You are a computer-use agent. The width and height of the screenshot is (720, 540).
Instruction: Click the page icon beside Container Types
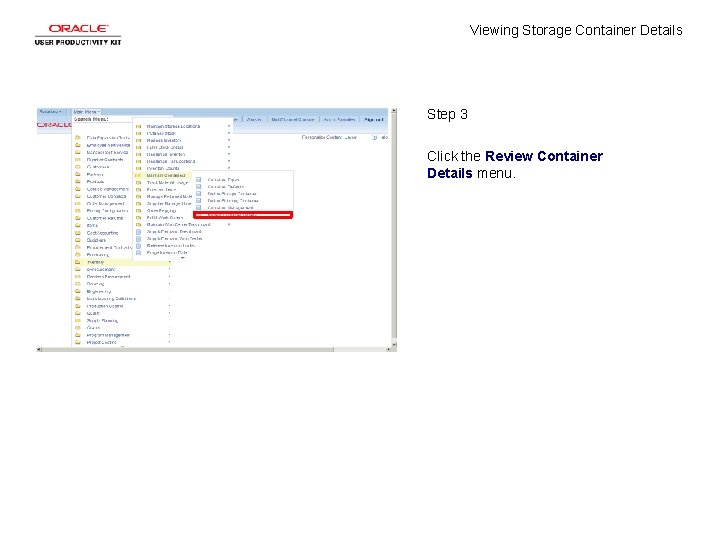199,180
